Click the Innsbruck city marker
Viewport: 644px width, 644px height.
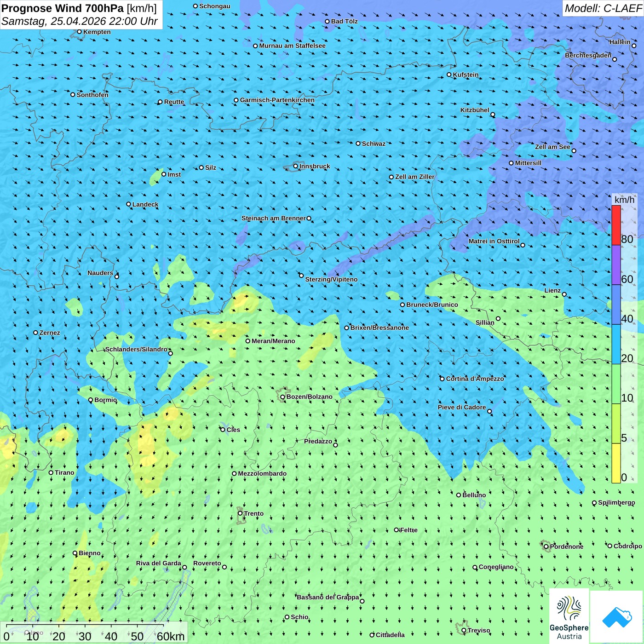(296, 166)
